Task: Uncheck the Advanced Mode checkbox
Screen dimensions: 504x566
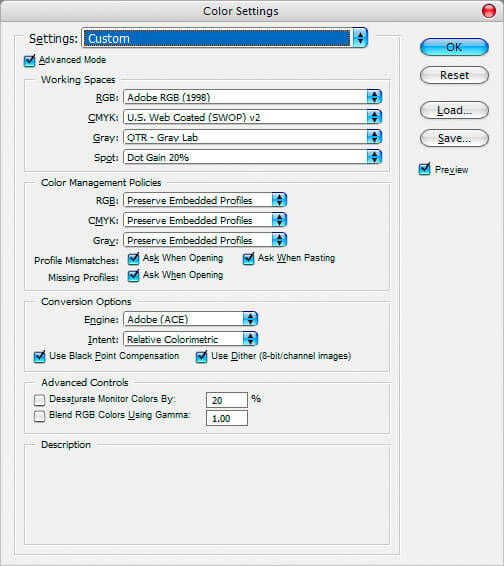Action: [x=30, y=60]
